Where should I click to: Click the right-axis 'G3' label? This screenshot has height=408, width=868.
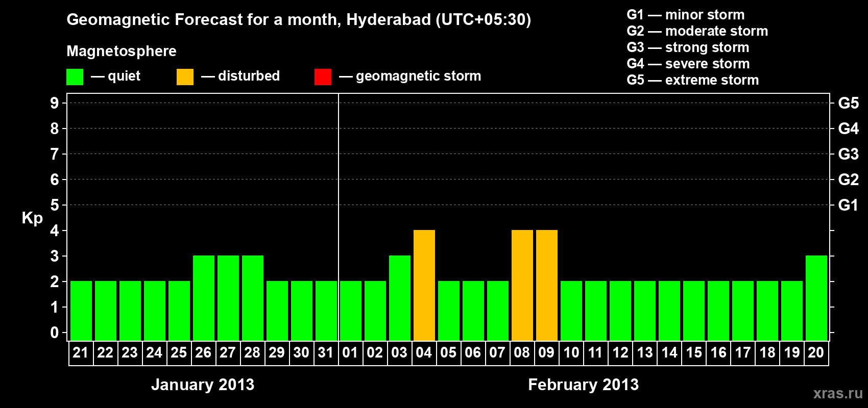[x=849, y=154]
